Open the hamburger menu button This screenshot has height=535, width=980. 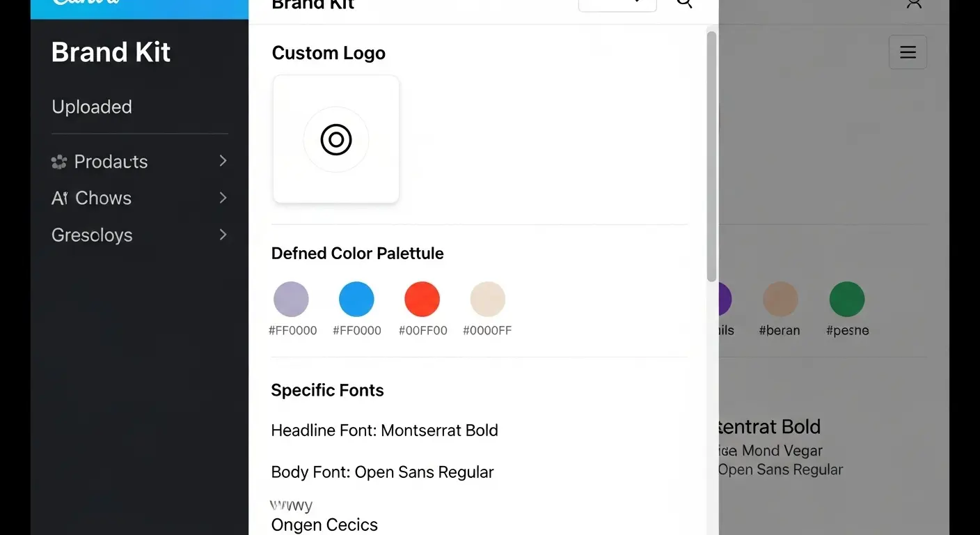point(908,52)
